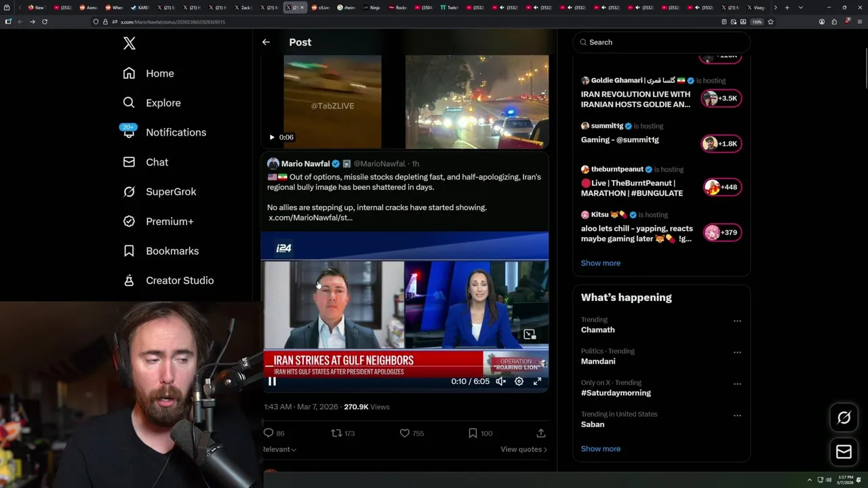
Task: Open the burning street video thumbnail
Action: (477, 102)
